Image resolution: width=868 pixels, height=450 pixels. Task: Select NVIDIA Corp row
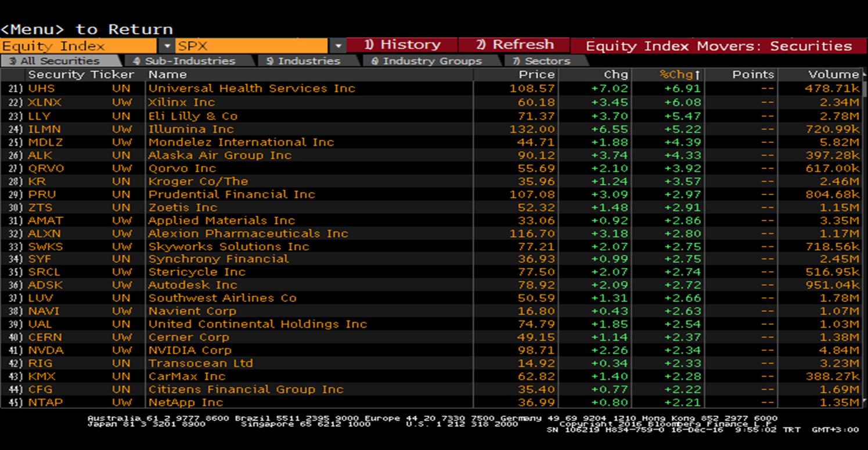431,351
